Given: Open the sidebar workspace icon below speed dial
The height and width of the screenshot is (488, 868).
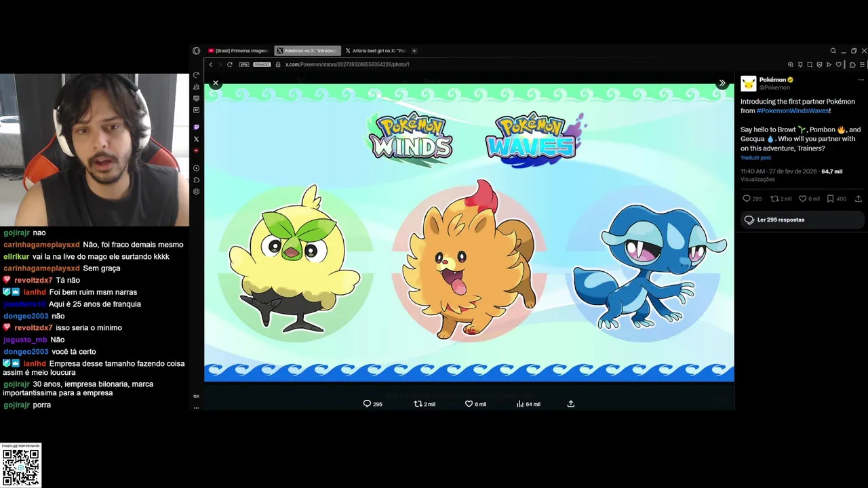Looking at the screenshot, I should coord(196,87).
